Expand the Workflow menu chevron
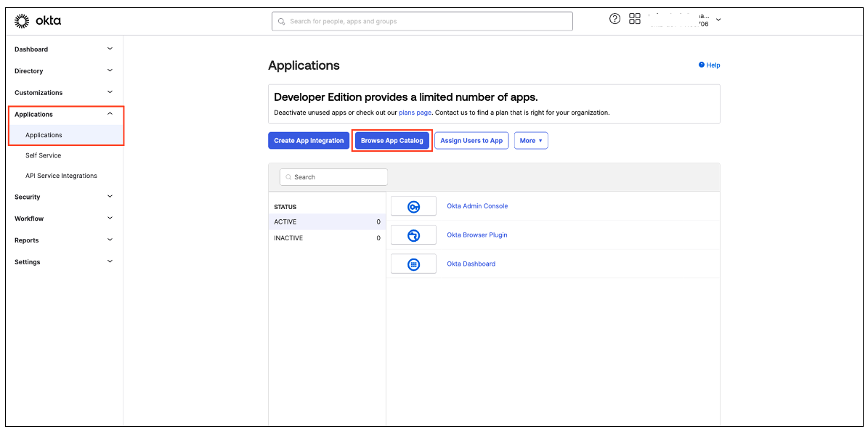 tap(110, 218)
